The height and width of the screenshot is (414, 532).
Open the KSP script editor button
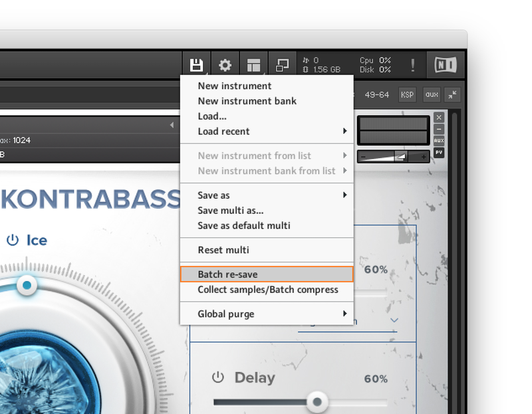[x=407, y=94]
